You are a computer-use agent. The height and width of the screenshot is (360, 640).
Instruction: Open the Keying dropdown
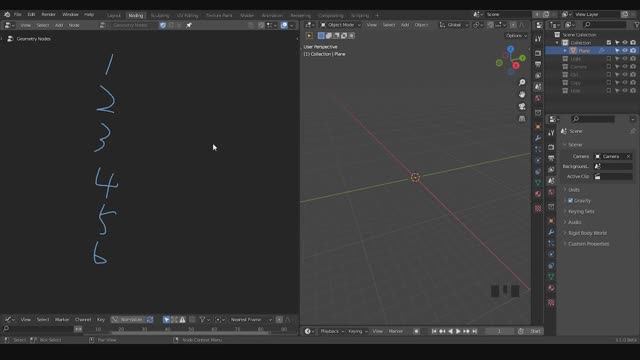click(358, 331)
